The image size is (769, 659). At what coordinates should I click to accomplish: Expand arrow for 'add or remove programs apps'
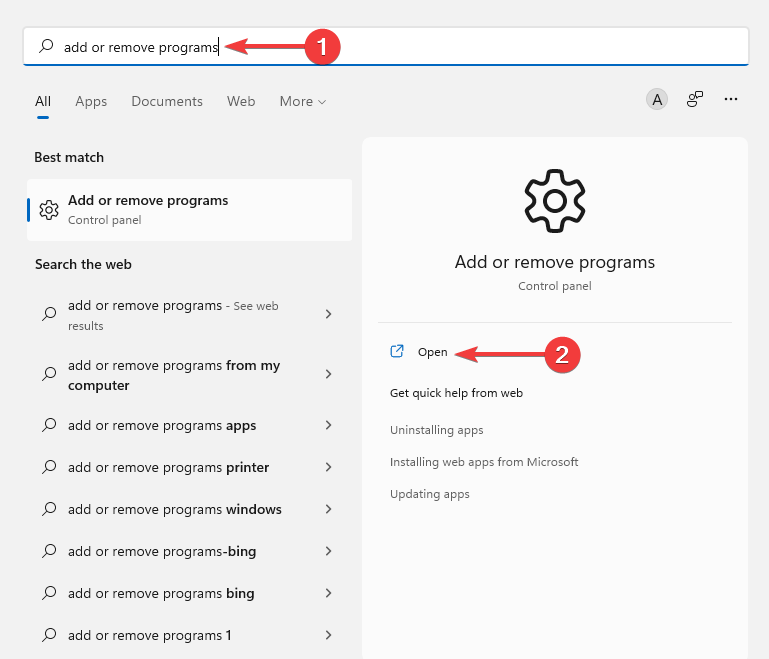point(328,426)
